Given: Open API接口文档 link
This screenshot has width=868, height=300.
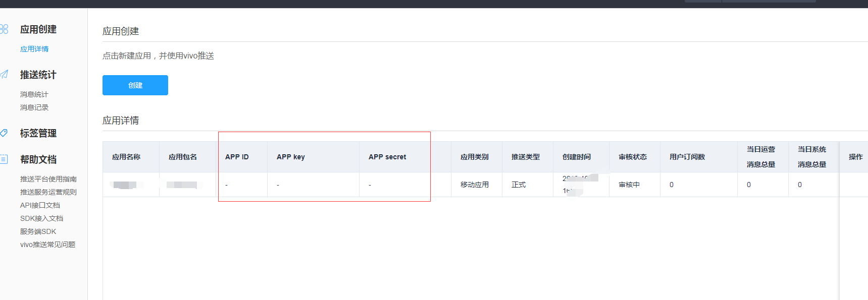Looking at the screenshot, I should (x=40, y=205).
